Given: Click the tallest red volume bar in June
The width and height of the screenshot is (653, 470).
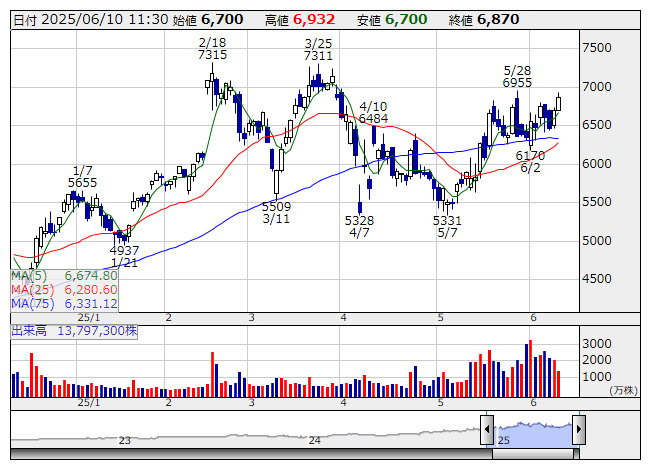Looking at the screenshot, I should pyautogui.click(x=531, y=368).
